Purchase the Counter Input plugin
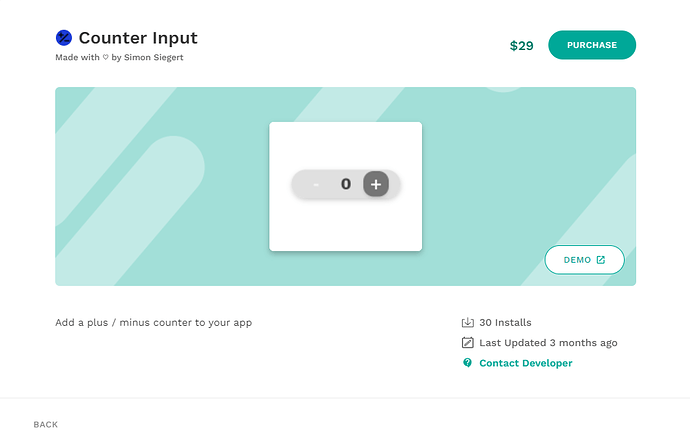Screen dimensions: 690x447 click(x=592, y=45)
